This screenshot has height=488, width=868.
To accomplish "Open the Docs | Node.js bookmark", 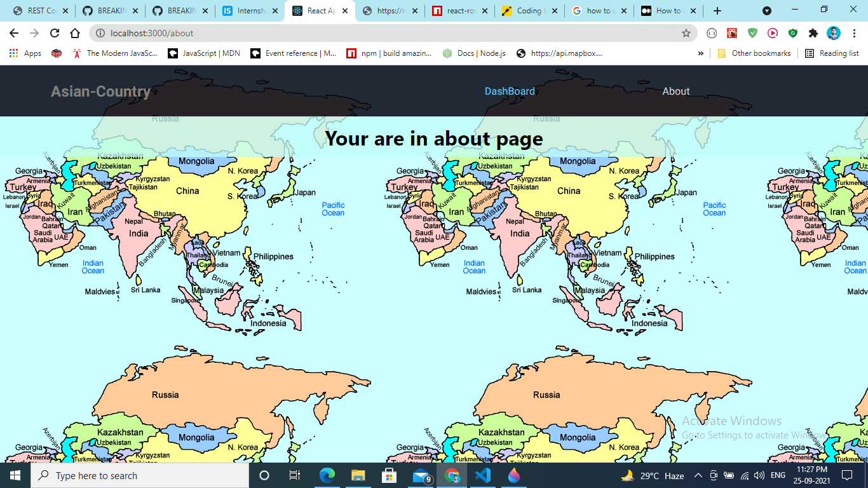I will pos(474,53).
